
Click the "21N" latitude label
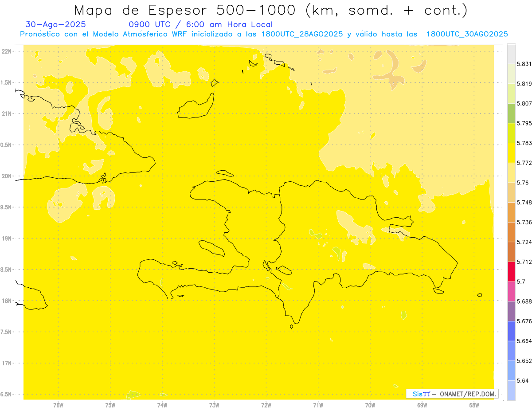click(6, 114)
